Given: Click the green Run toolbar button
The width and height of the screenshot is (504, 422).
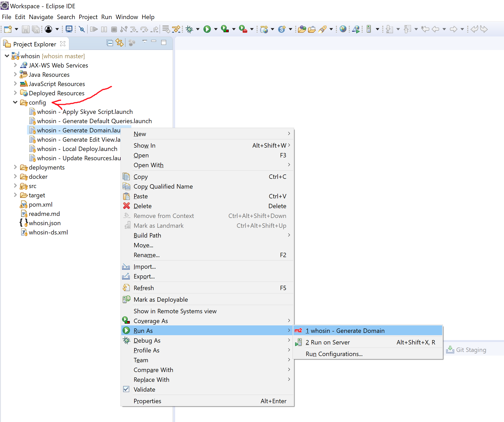Looking at the screenshot, I should (207, 29).
